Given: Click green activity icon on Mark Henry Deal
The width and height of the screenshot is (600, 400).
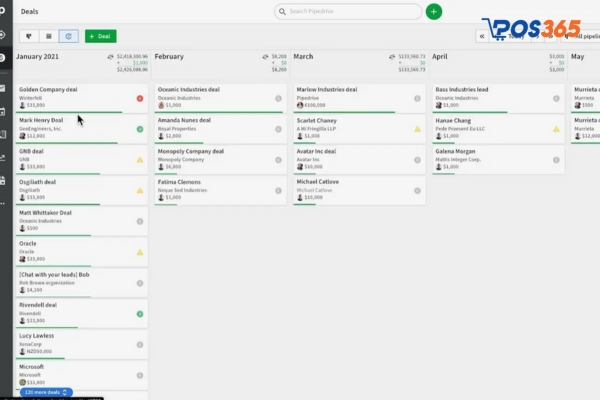Looking at the screenshot, I should tap(140, 129).
